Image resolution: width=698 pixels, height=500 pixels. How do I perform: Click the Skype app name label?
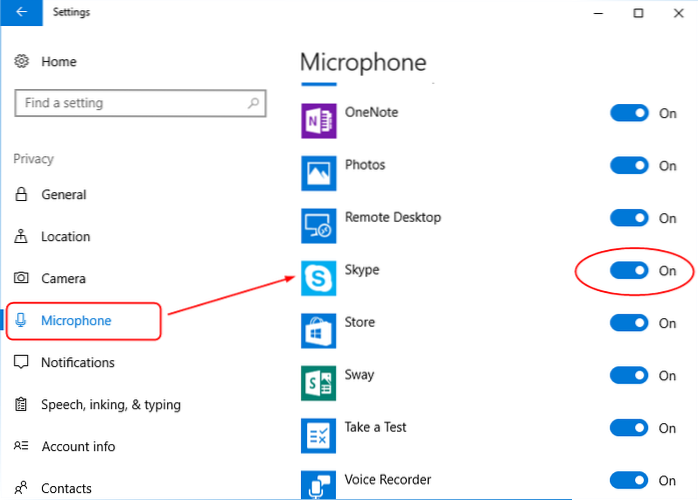tap(362, 270)
